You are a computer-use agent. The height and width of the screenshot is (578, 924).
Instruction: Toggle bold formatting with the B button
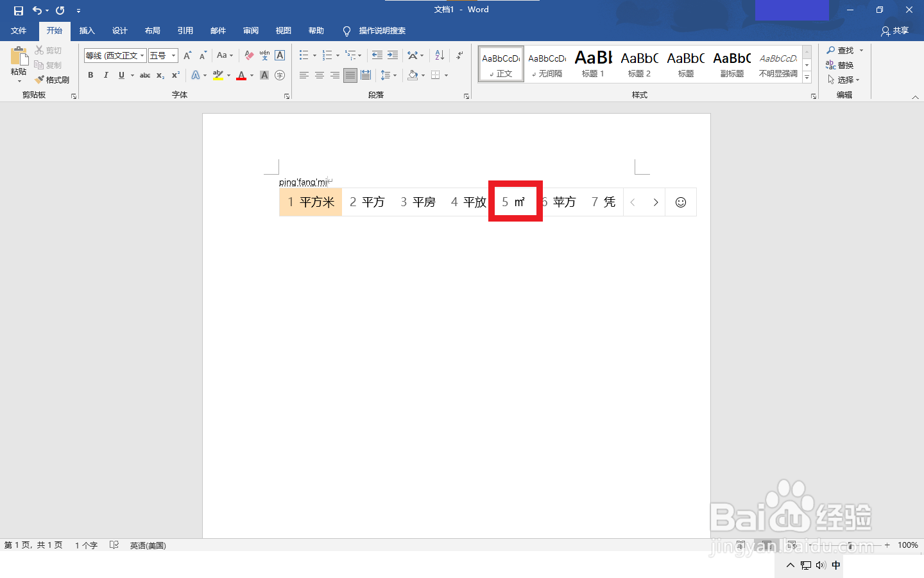(90, 75)
